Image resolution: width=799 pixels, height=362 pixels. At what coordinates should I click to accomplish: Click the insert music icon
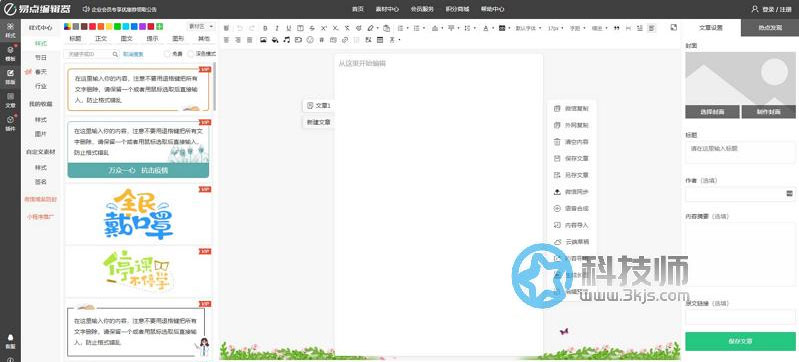[x=286, y=39]
